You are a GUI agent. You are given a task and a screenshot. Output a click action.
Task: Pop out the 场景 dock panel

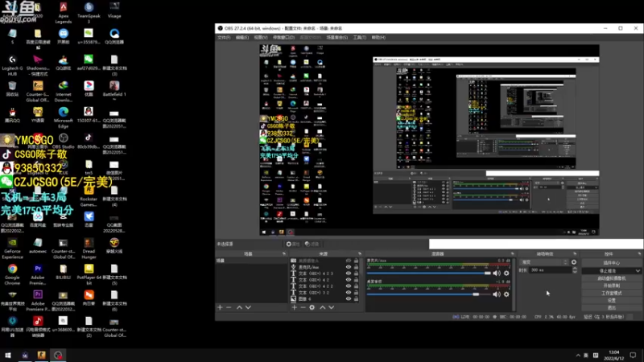click(284, 254)
